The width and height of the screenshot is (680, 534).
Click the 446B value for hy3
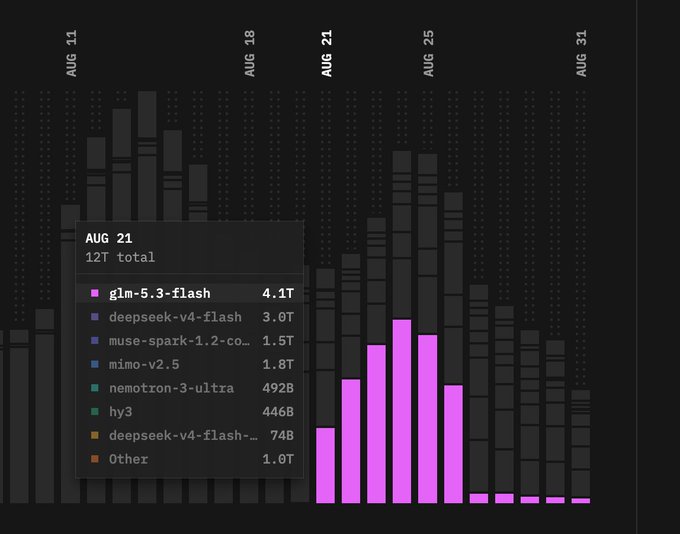point(278,412)
